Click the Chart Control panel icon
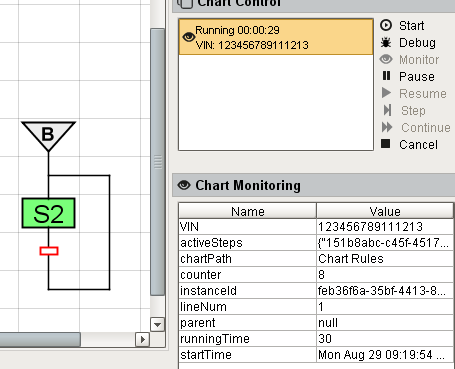The image size is (455, 369). (x=185, y=3)
